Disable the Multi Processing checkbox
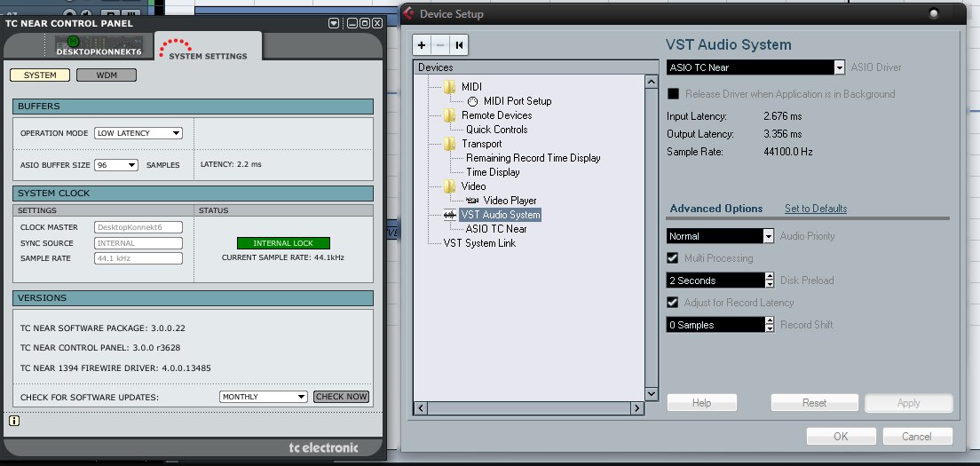Viewport: 980px width, 466px height. (673, 258)
